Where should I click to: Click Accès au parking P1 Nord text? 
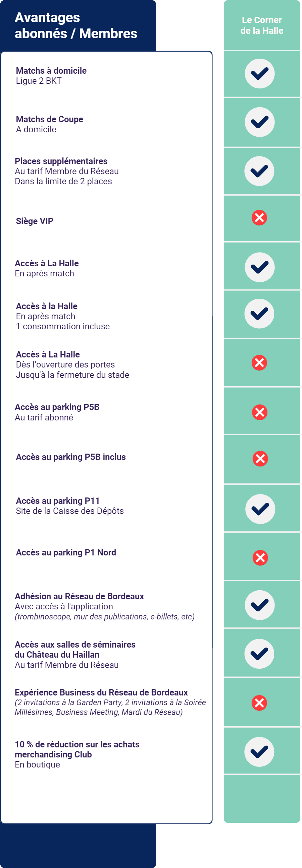point(66,553)
